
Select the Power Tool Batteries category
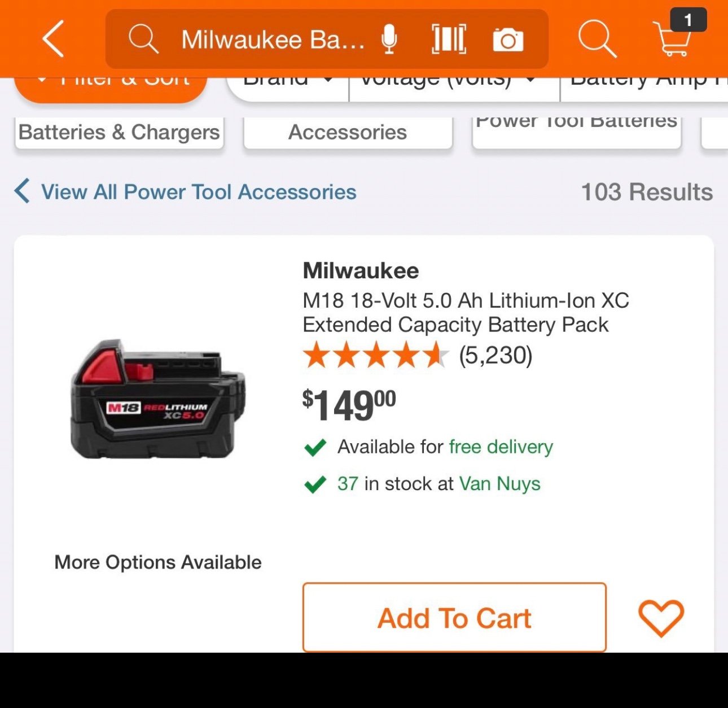click(577, 132)
